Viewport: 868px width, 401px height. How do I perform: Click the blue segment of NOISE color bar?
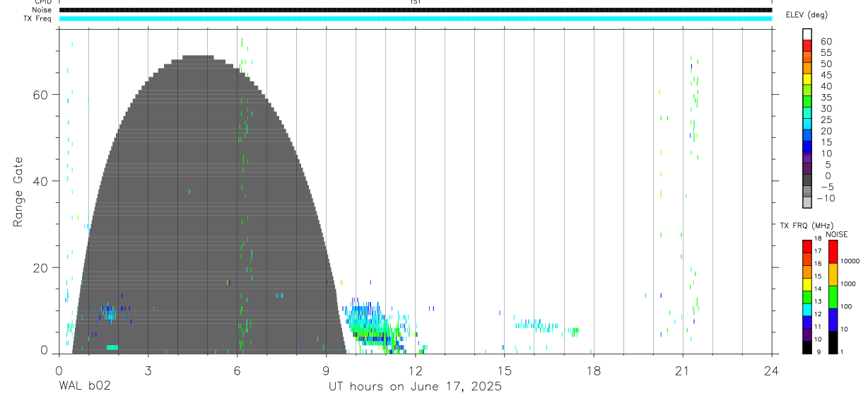coord(833,320)
